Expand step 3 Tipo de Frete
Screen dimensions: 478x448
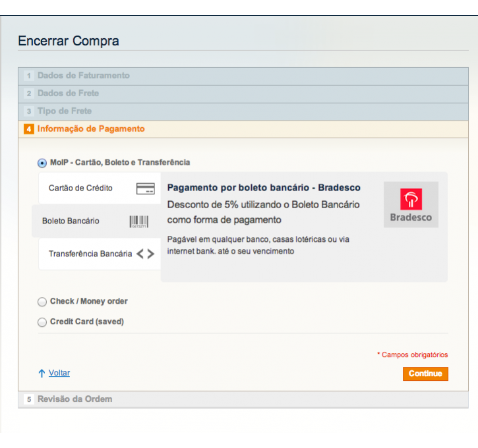tap(243, 112)
